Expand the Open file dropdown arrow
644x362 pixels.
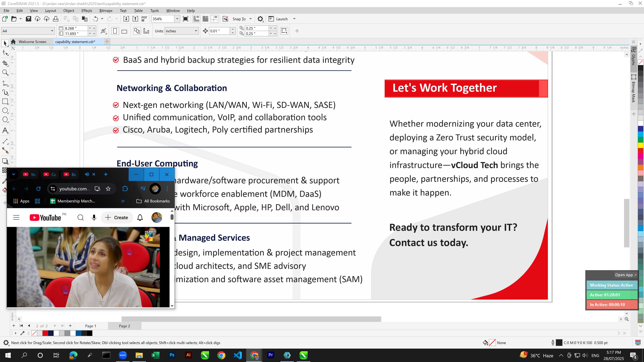pos(20,19)
